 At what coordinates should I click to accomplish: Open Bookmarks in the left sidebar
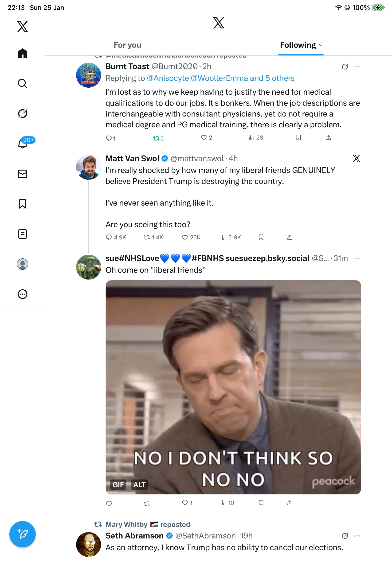[x=23, y=204]
